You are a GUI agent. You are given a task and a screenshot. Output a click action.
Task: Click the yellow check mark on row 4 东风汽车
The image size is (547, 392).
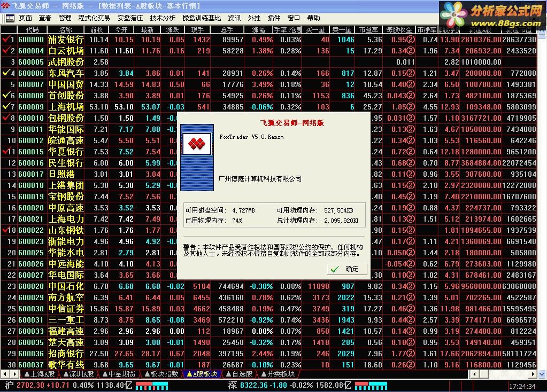5,73
